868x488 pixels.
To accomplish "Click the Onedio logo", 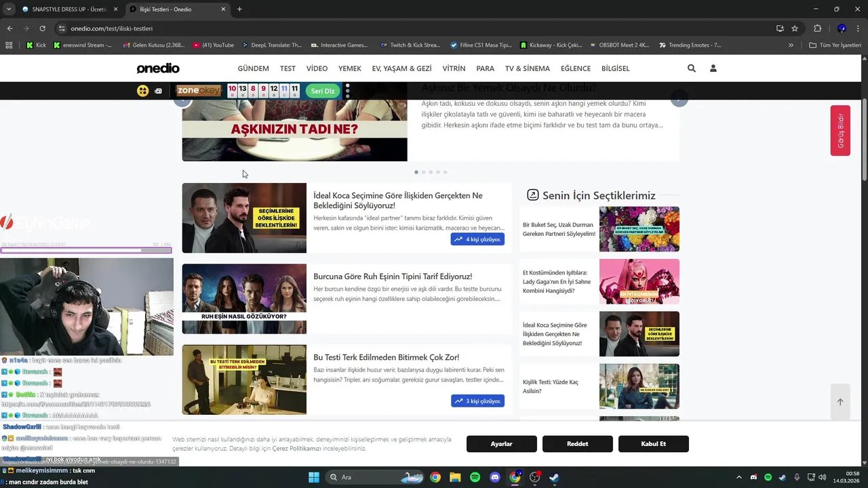I will click(x=158, y=68).
